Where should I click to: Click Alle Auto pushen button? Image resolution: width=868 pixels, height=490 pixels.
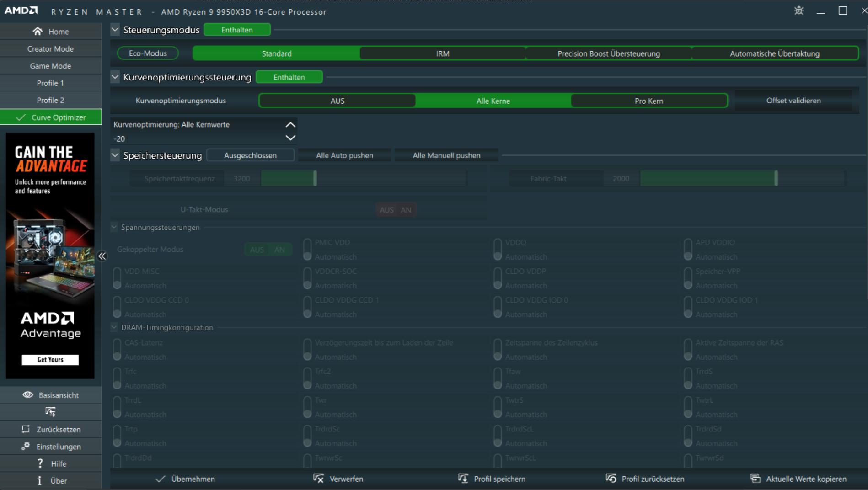(x=345, y=155)
